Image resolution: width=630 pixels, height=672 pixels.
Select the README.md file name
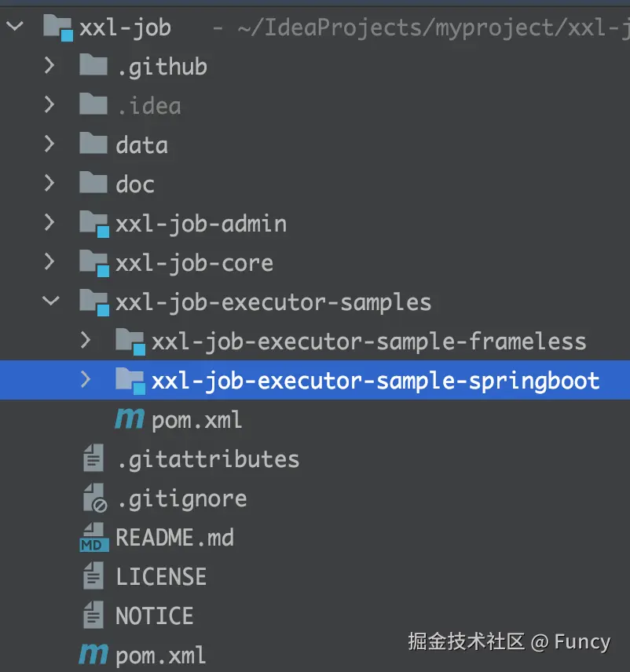click(x=174, y=538)
